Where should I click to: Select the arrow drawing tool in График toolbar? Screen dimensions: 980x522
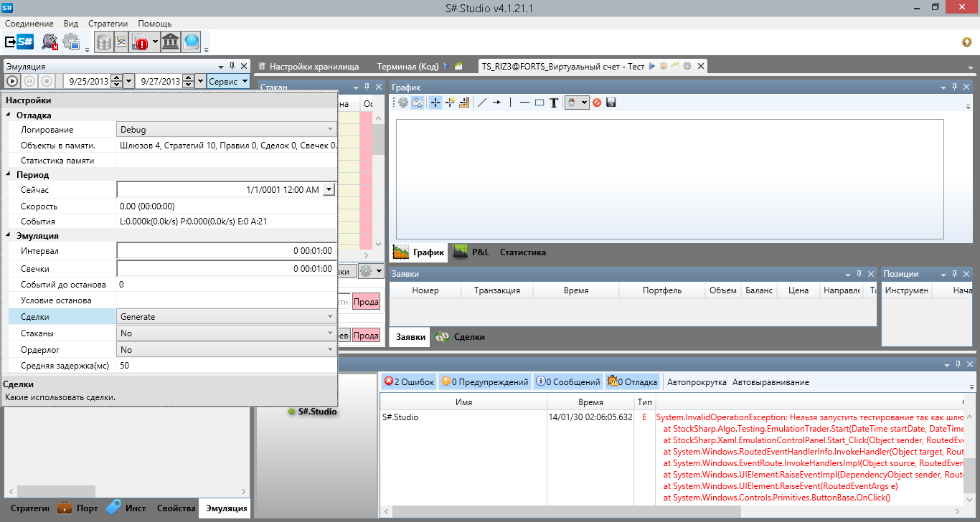click(496, 103)
